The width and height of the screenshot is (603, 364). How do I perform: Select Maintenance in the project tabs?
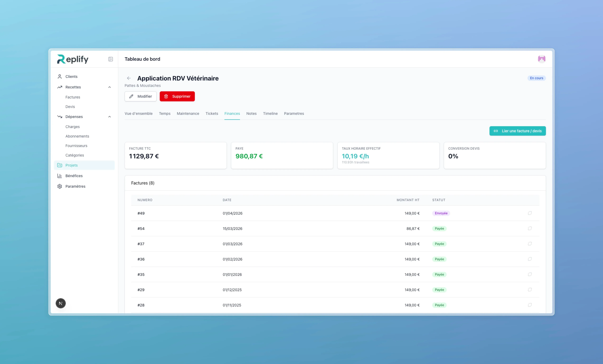point(188,114)
